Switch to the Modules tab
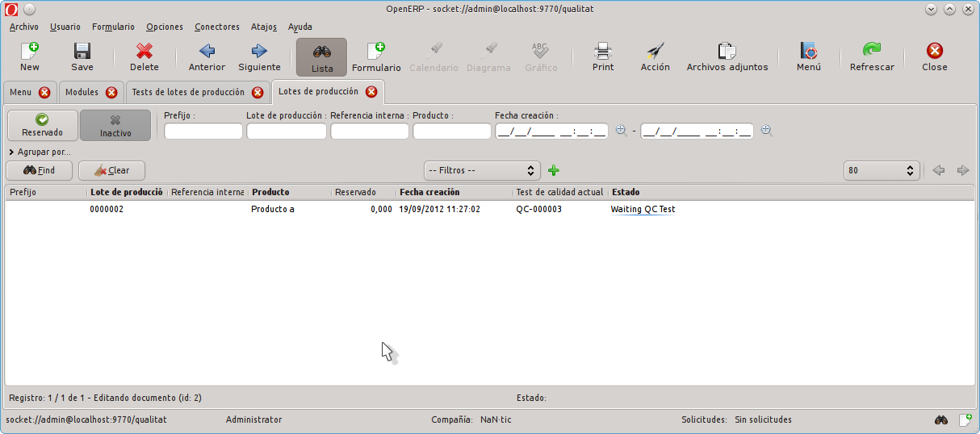The image size is (980, 434). coord(82,93)
